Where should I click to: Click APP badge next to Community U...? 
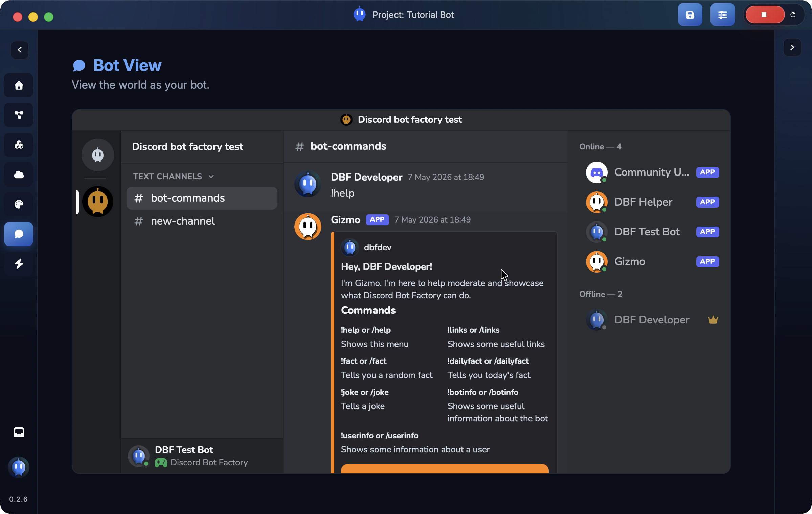click(707, 172)
